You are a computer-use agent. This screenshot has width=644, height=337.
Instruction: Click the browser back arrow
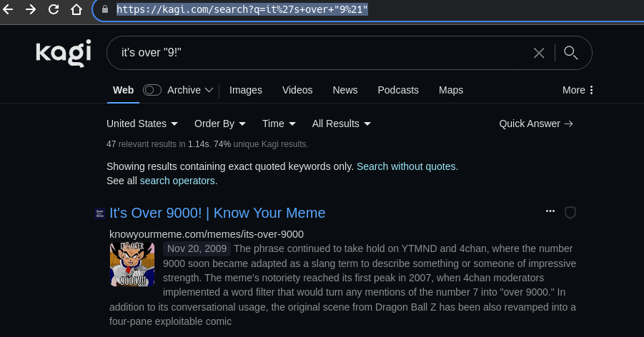[x=9, y=10]
